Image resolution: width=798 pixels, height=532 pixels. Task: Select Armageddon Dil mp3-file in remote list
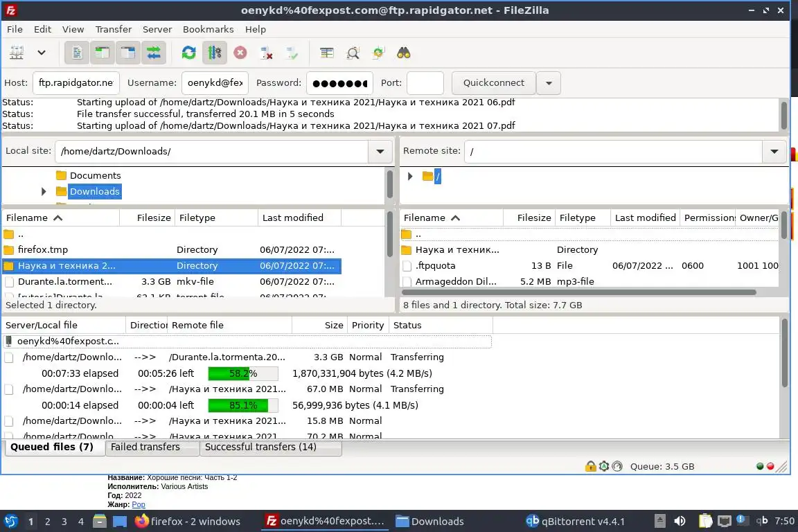tap(589, 281)
